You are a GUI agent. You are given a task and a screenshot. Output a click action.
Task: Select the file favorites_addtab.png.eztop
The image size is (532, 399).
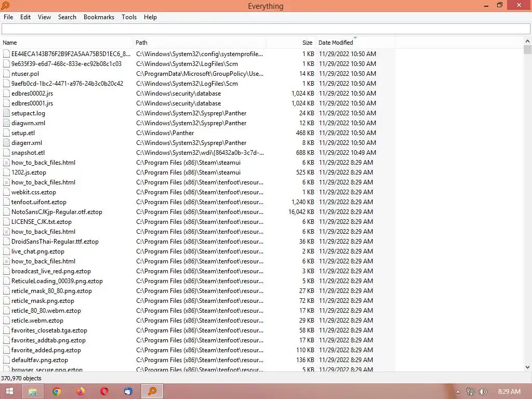coord(48,340)
